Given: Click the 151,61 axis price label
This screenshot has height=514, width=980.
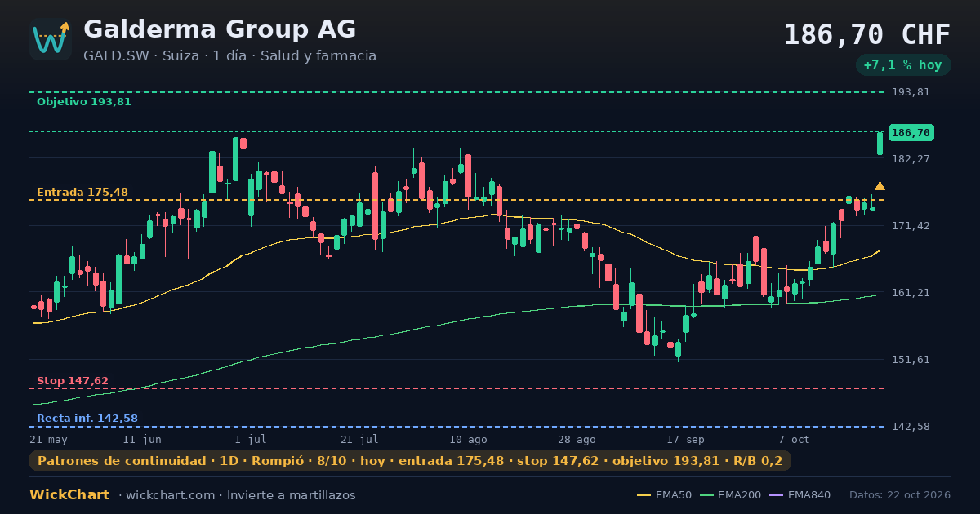Looking at the screenshot, I should 911,360.
